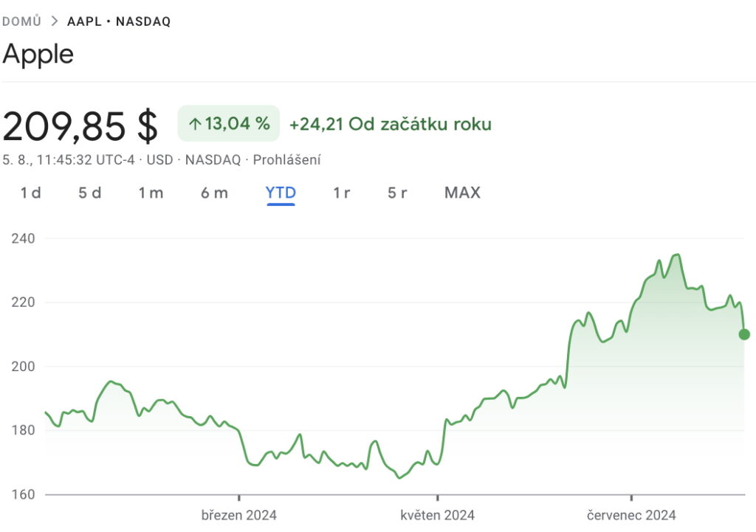Select the 5d time range tab
Screen dimensions: 756x532
[x=89, y=193]
